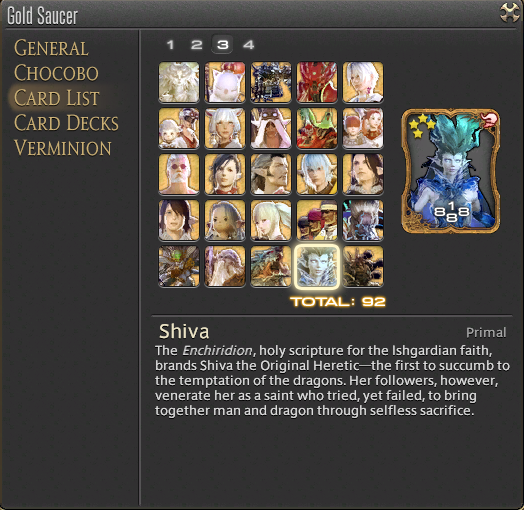
Task: Close the Gold Saucer window
Action: [509, 13]
